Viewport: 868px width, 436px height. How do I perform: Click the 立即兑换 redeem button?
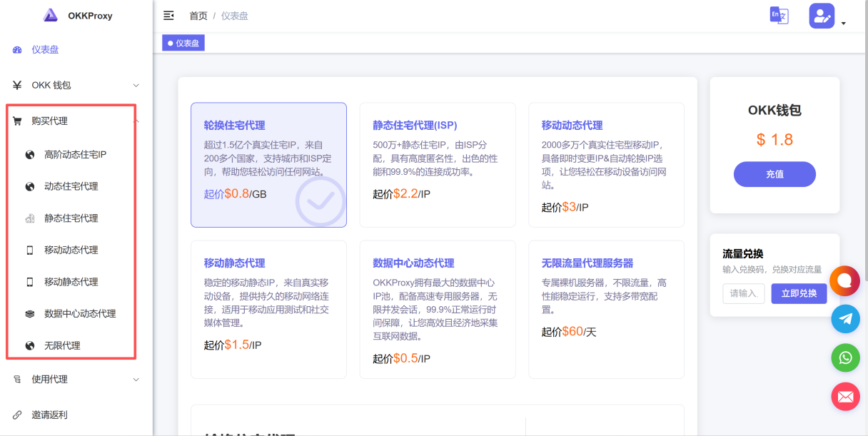[x=799, y=293]
